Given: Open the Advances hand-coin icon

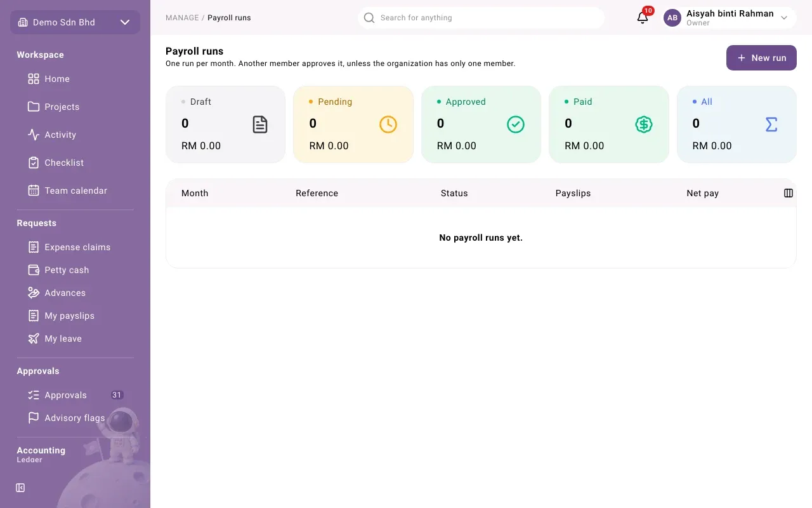Looking at the screenshot, I should (34, 293).
